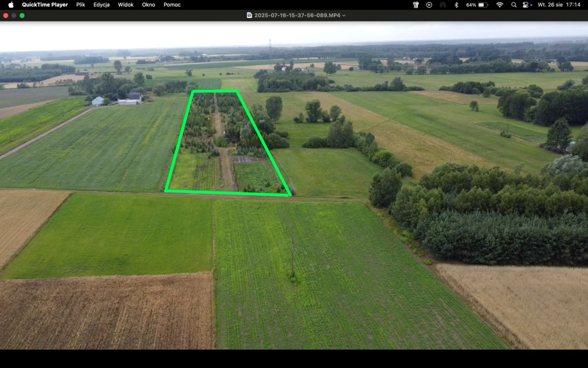The image size is (588, 368).
Task: Click the green full-screen window button
Action: click(22, 16)
